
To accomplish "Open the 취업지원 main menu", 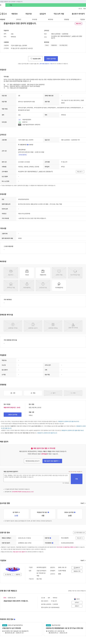I will click(x=28, y=14).
